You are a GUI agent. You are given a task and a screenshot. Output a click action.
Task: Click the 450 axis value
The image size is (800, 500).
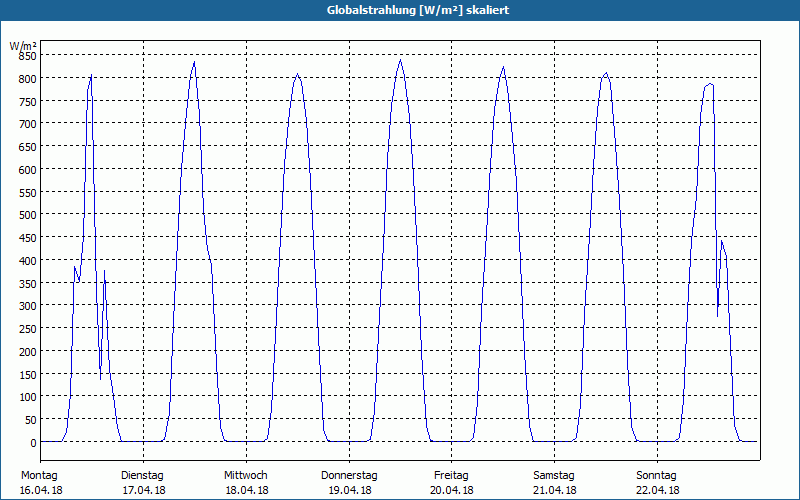(27, 238)
